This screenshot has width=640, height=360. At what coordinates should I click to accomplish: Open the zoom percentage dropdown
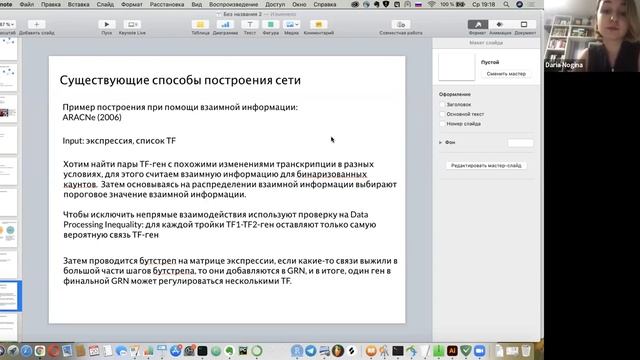pos(7,24)
